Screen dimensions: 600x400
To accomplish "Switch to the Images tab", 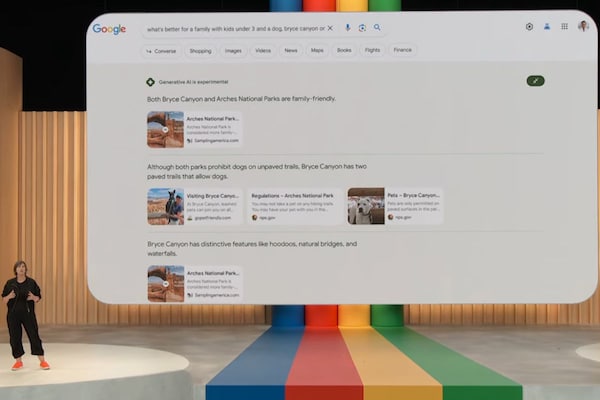I will 233,51.
